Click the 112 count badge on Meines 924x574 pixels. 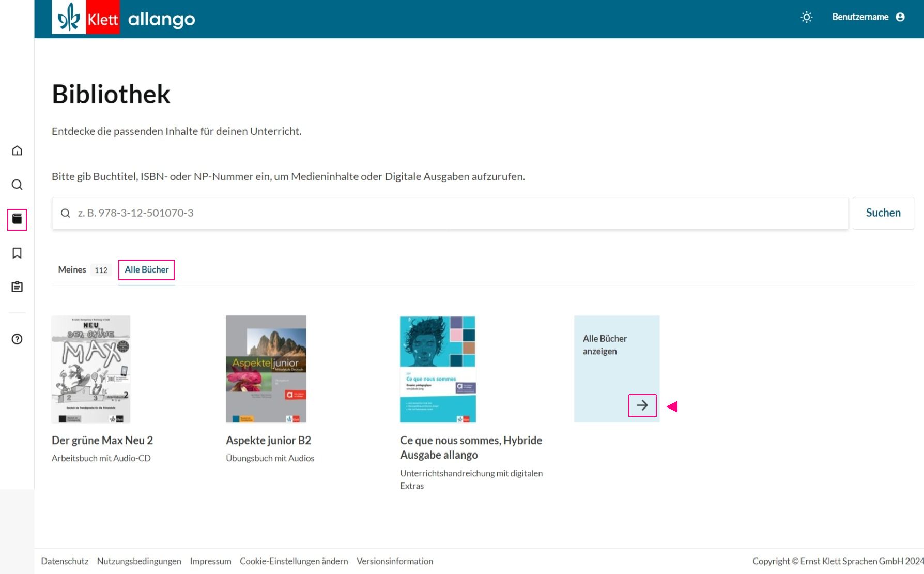coord(101,270)
